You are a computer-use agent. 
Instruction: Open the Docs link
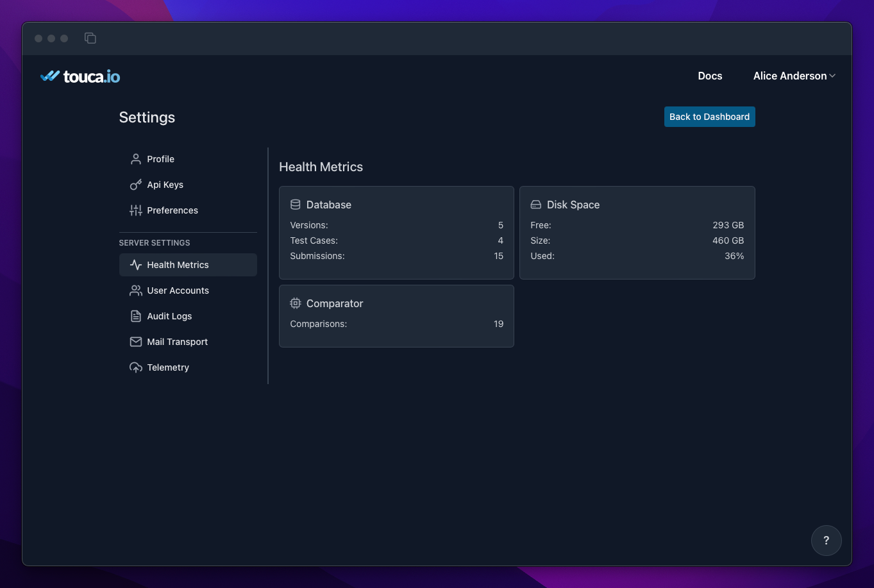pyautogui.click(x=710, y=76)
